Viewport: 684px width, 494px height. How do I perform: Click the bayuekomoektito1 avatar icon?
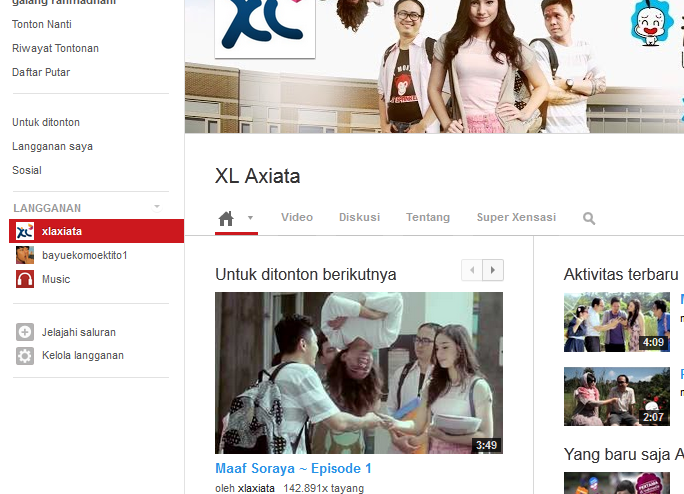pyautogui.click(x=25, y=255)
